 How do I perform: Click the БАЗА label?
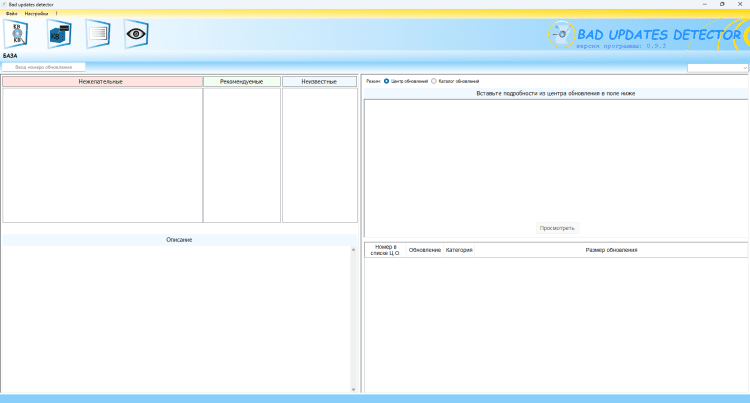coord(10,56)
